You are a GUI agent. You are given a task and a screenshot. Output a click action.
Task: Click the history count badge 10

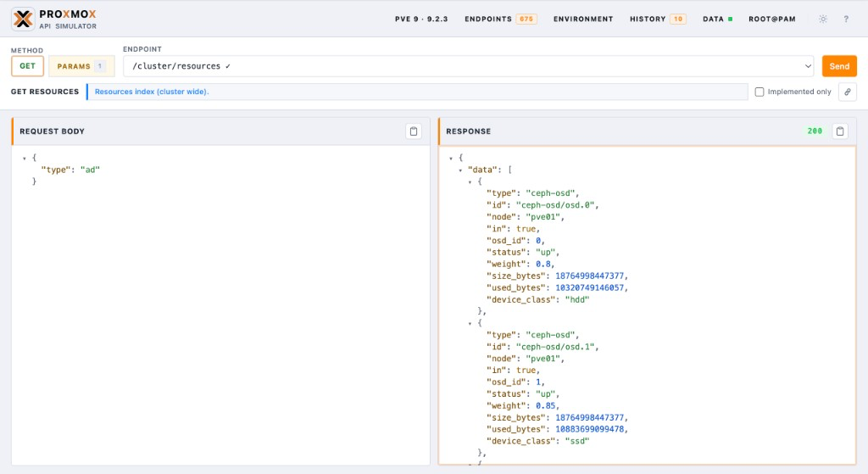(x=678, y=19)
